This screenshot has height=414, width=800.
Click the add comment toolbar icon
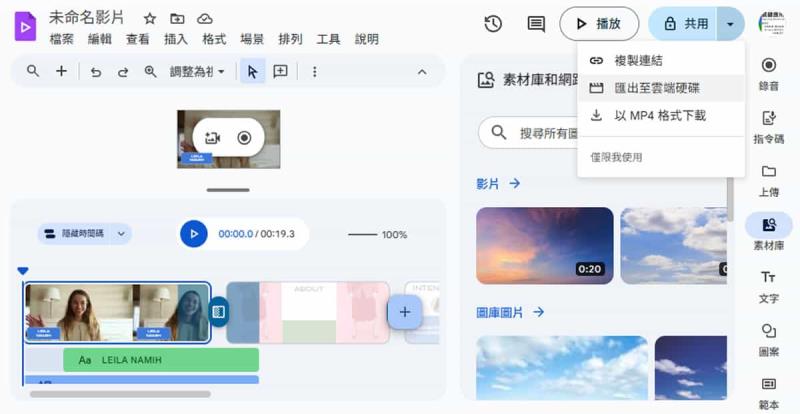pyautogui.click(x=280, y=71)
